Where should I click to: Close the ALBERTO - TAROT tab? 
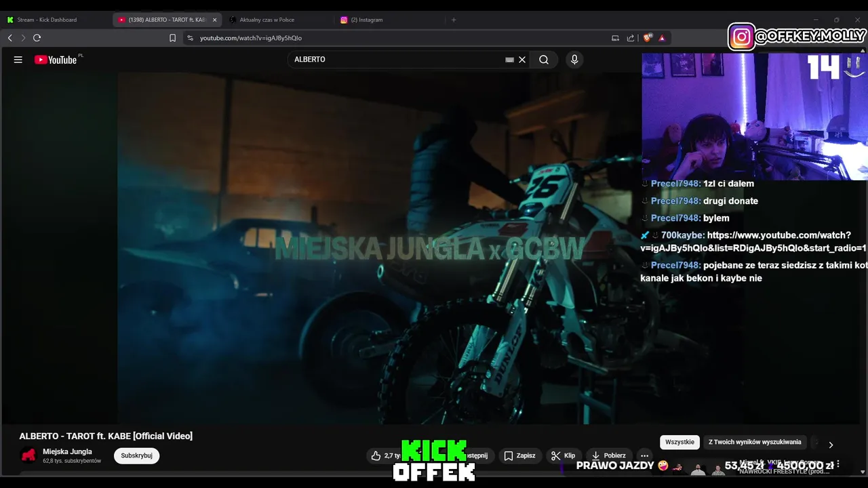(214, 20)
